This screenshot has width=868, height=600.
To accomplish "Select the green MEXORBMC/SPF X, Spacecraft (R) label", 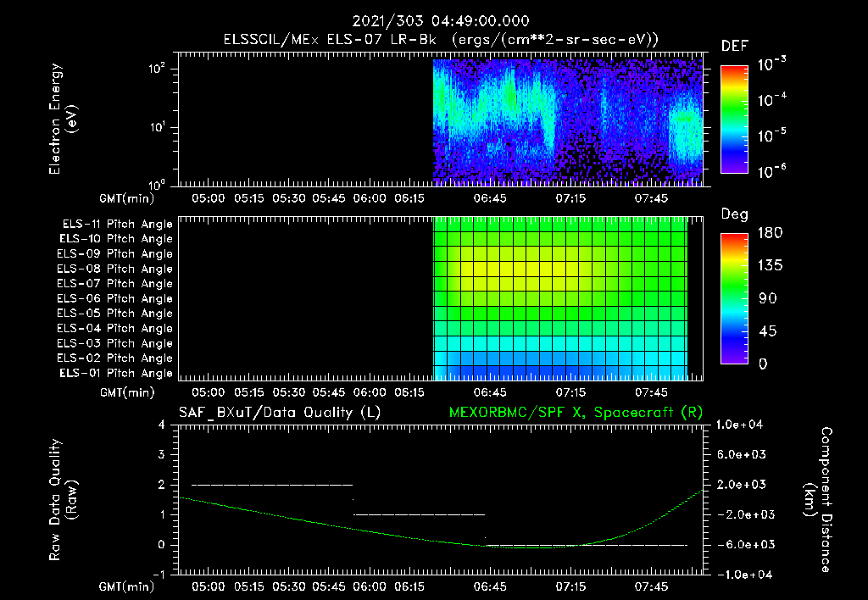I will click(576, 413).
